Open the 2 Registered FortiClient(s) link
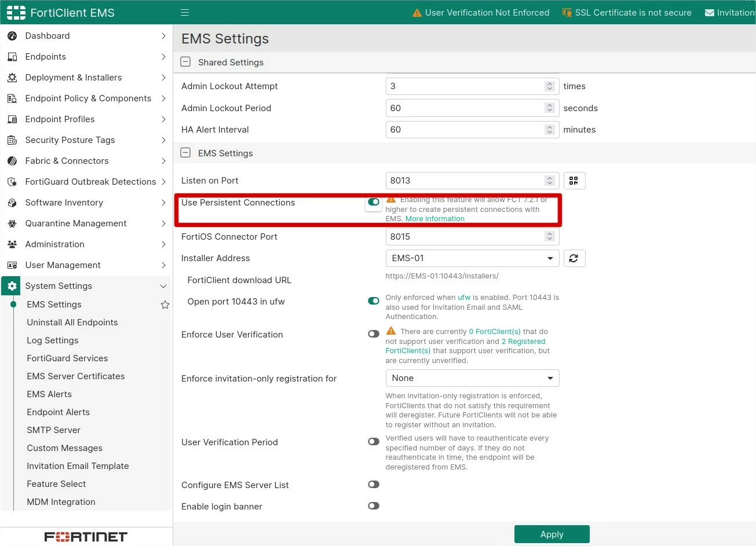Screen dimensions: 756x546 pyautogui.click(x=466, y=346)
